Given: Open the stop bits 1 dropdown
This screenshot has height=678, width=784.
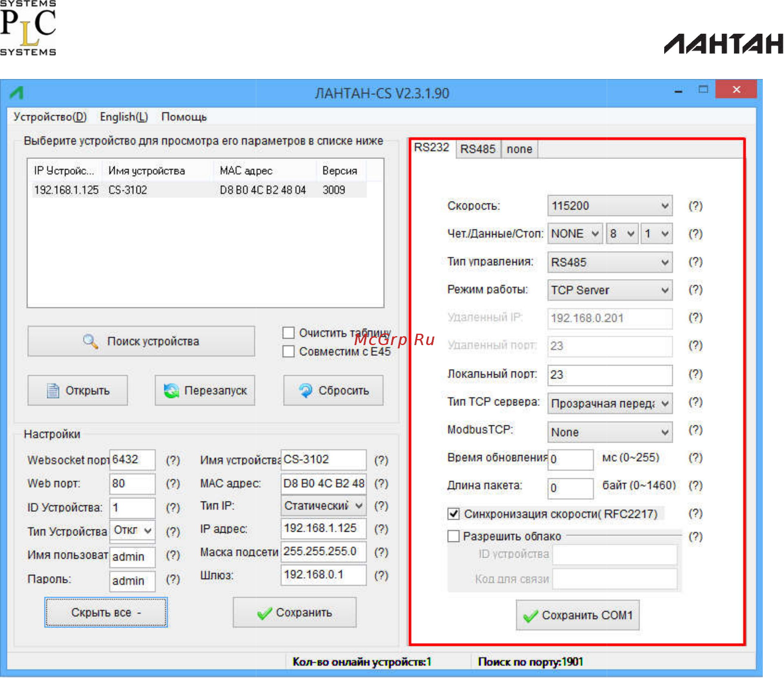Looking at the screenshot, I should 656,233.
